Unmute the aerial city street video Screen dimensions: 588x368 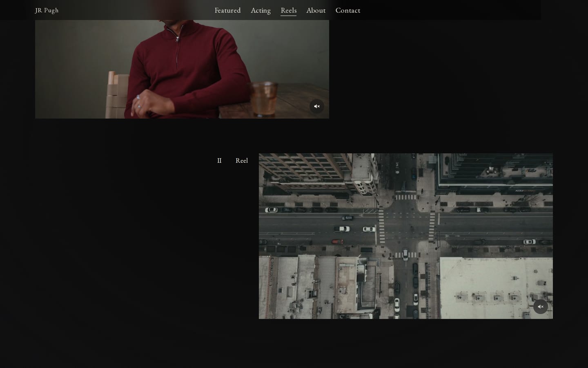tap(540, 307)
